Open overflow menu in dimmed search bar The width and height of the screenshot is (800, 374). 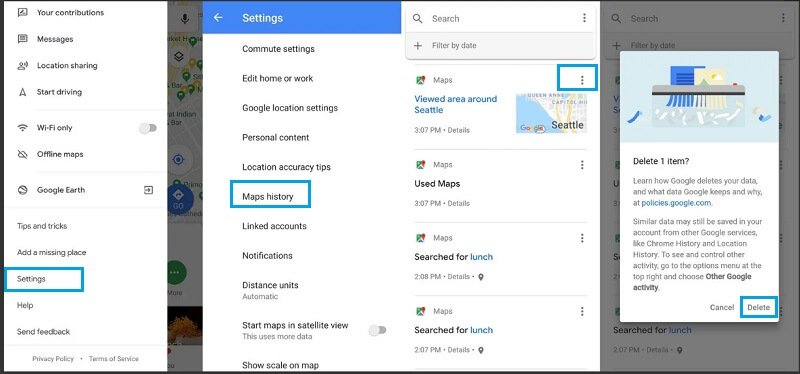click(x=783, y=18)
